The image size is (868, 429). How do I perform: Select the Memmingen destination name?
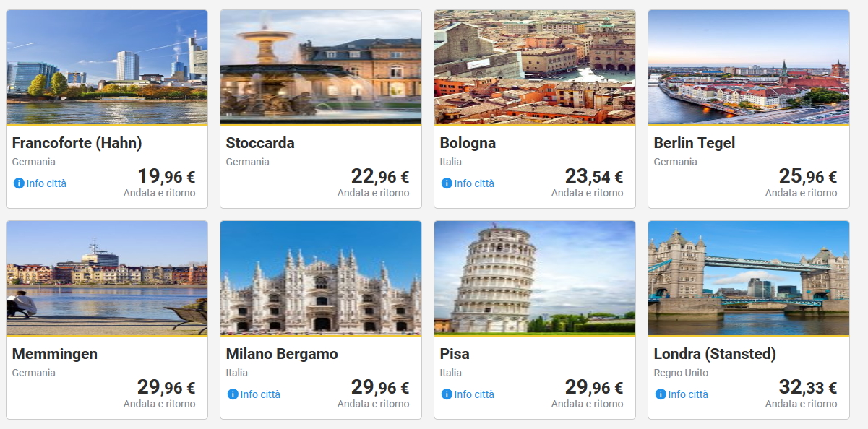55,354
